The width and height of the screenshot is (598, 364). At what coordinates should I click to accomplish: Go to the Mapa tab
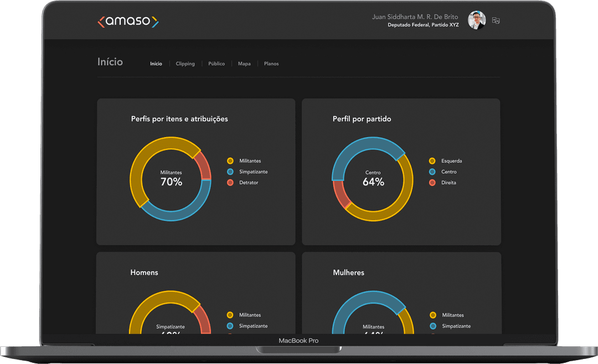pos(244,64)
